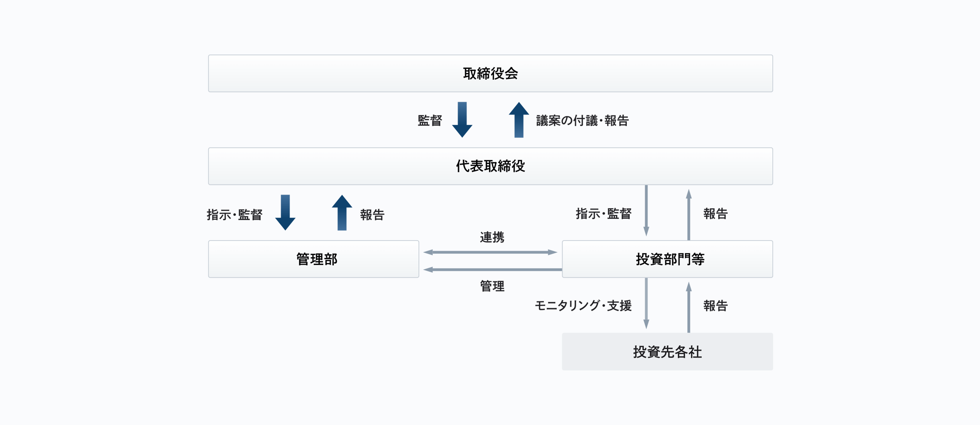
Task: Click the thick up arrow above 管理部 beside 報告
Action: [342, 212]
